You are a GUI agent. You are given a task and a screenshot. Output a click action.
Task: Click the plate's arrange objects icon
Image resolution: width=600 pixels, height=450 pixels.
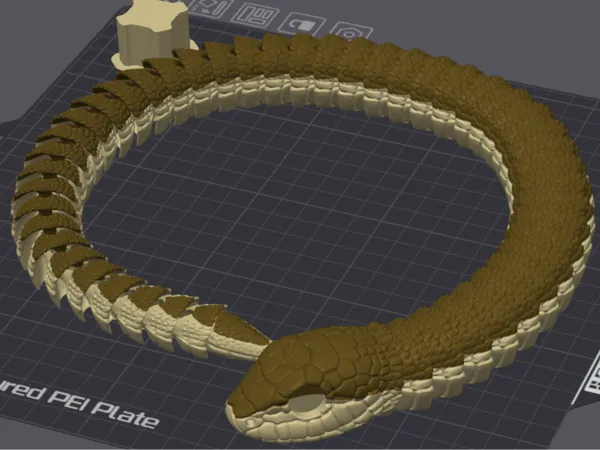click(255, 15)
